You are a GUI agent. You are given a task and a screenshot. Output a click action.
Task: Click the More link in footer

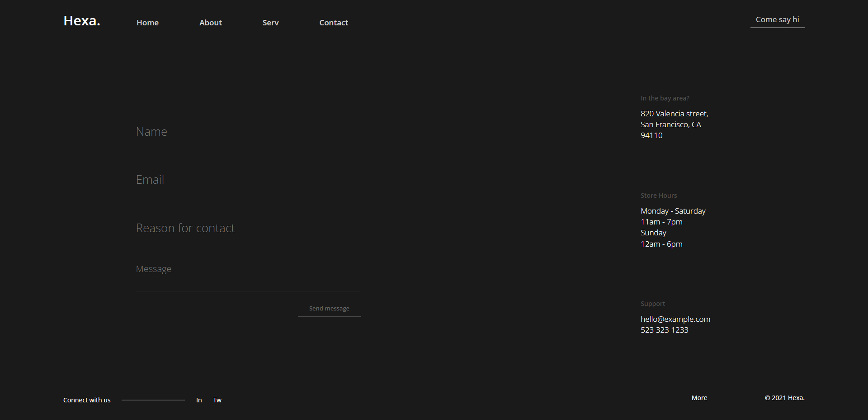point(699,398)
